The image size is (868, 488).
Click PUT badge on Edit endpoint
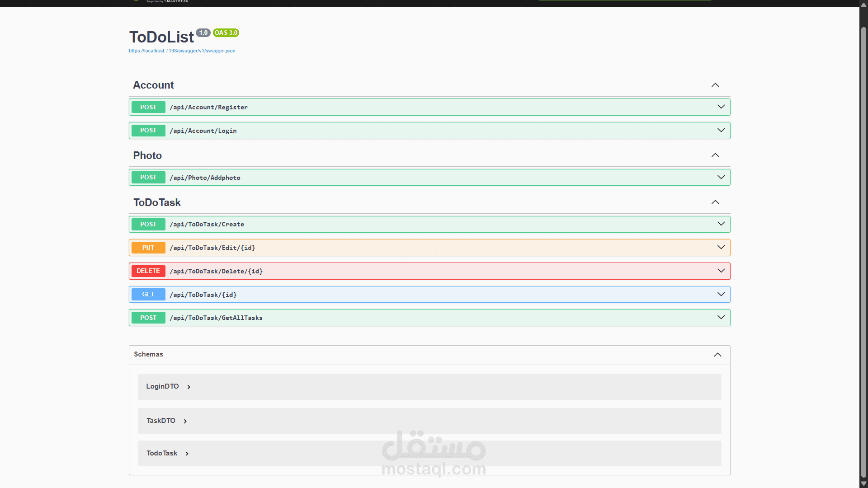click(x=148, y=248)
